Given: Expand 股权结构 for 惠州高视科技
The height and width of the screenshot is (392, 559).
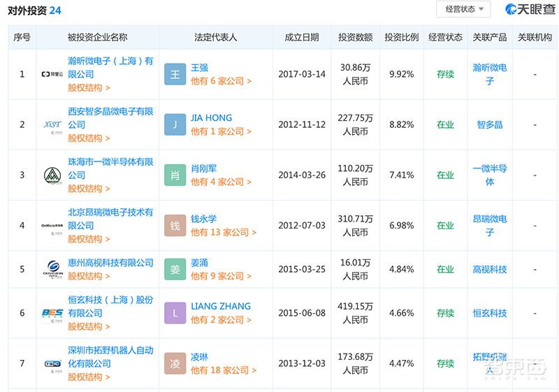Looking at the screenshot, I should [89, 276].
